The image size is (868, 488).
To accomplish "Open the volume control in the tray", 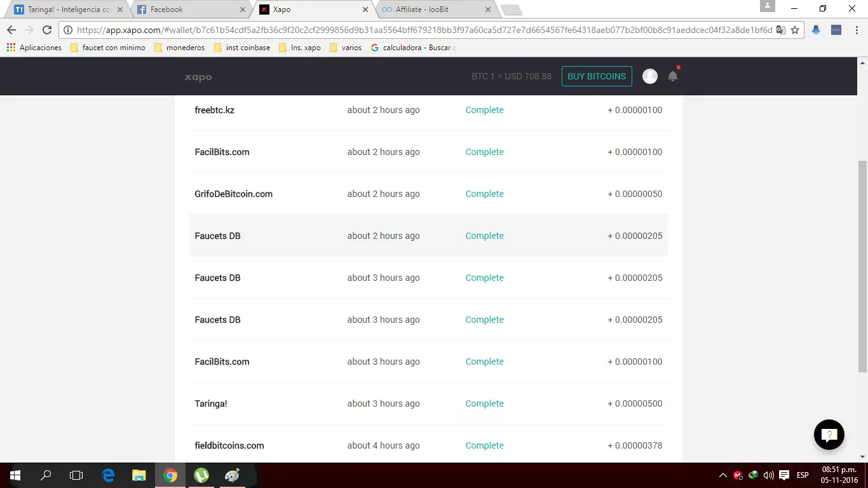I will pyautogui.click(x=768, y=475).
